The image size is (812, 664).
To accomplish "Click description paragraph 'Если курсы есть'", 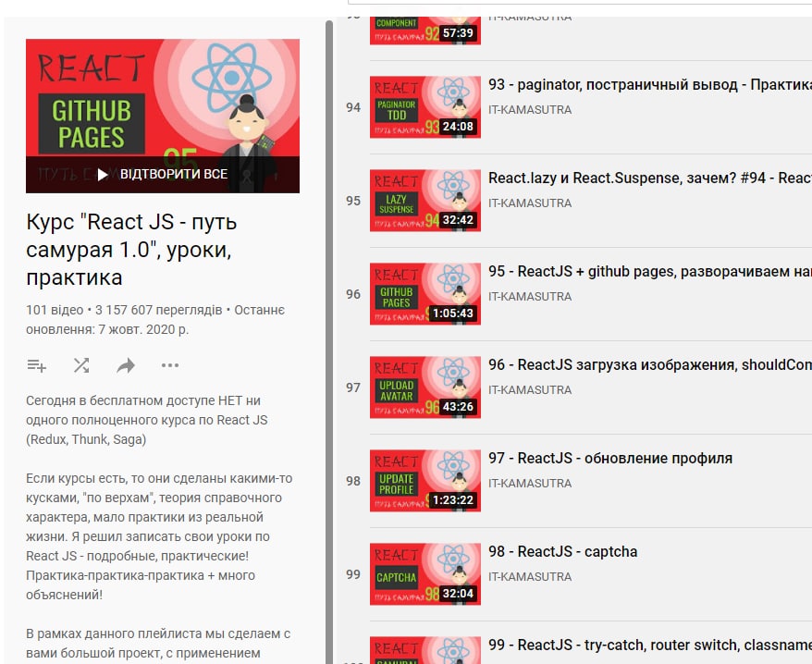I will point(159,536).
